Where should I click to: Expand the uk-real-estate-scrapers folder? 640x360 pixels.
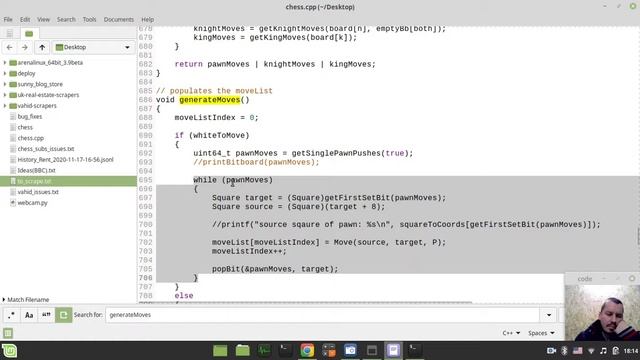(x=5, y=95)
